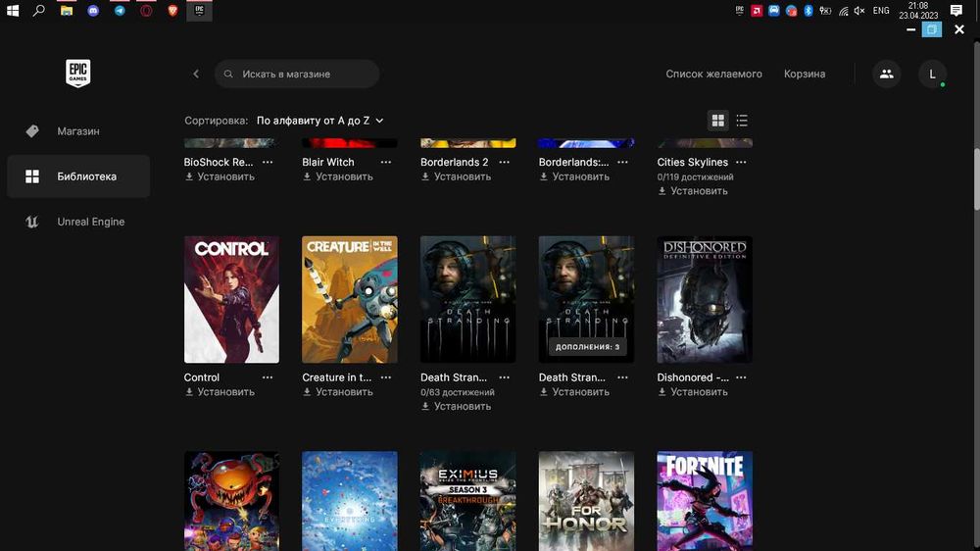Open Opera browser from taskbar
The image size is (980, 551).
pyautogui.click(x=146, y=10)
